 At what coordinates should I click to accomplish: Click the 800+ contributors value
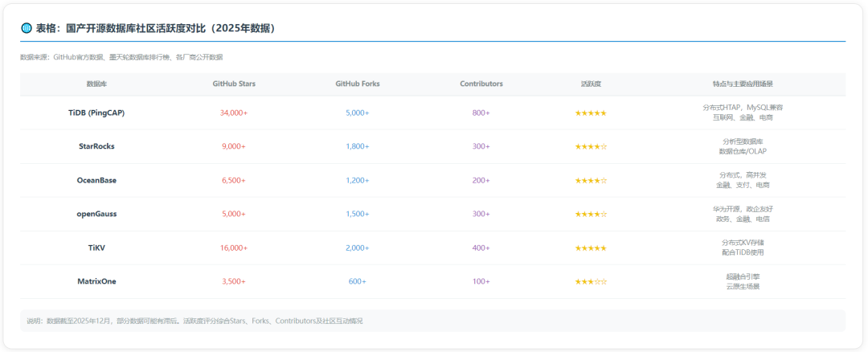coord(481,113)
